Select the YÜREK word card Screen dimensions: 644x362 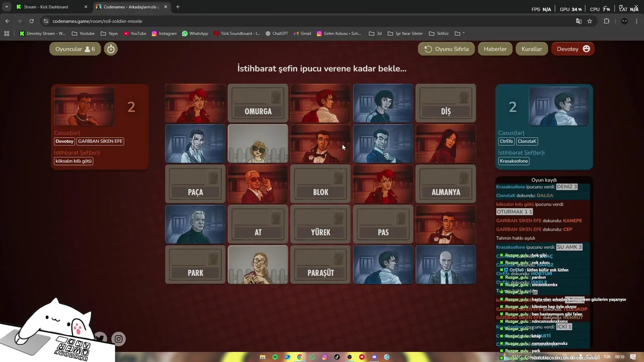pyautogui.click(x=320, y=224)
